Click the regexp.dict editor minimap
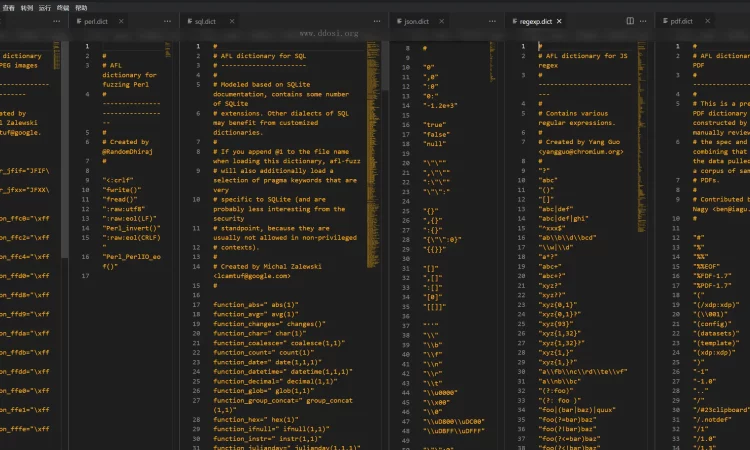The width and height of the screenshot is (750, 450). tap(641, 136)
